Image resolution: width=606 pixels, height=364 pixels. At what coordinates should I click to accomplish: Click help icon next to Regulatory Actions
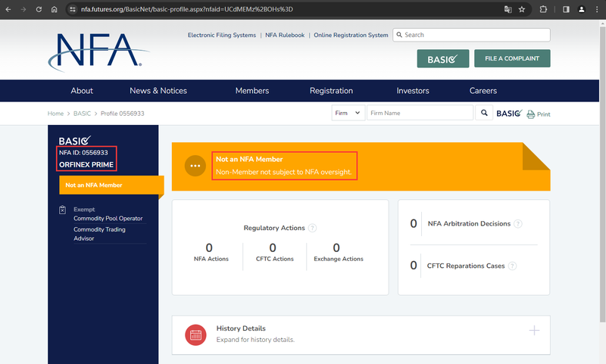312,228
